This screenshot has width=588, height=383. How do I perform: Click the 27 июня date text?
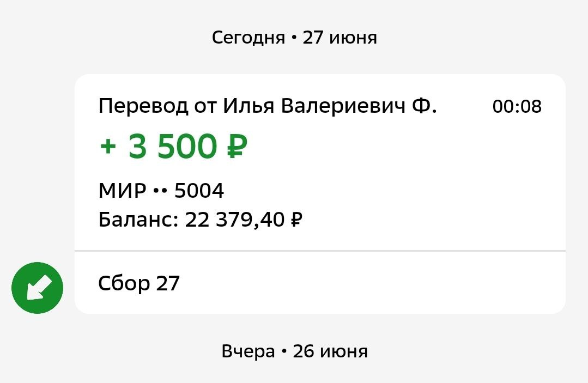click(340, 38)
